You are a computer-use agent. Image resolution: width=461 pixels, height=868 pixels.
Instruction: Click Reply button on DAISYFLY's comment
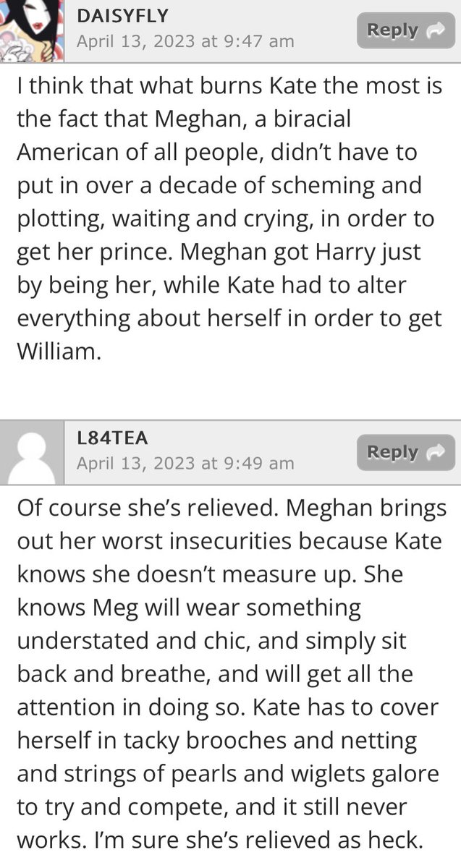[405, 30]
